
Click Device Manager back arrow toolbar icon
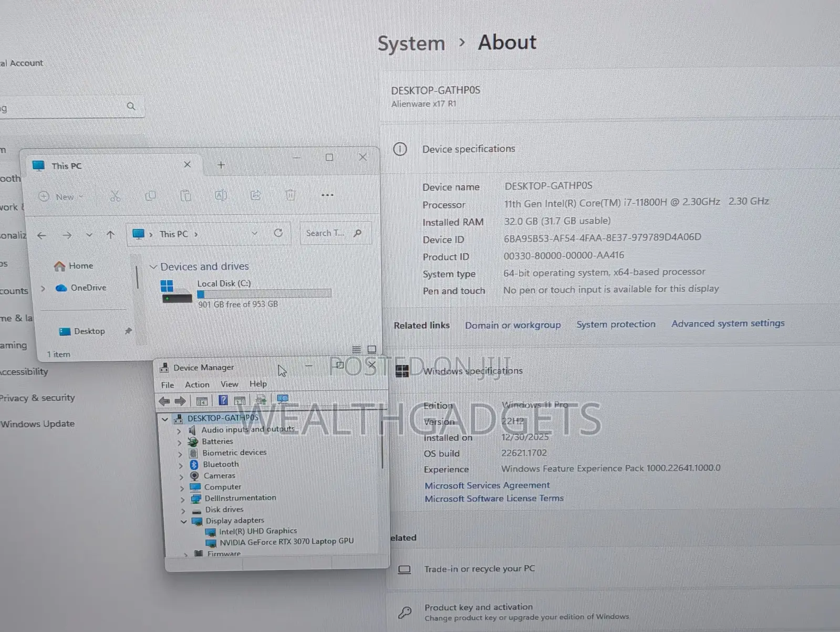(164, 402)
